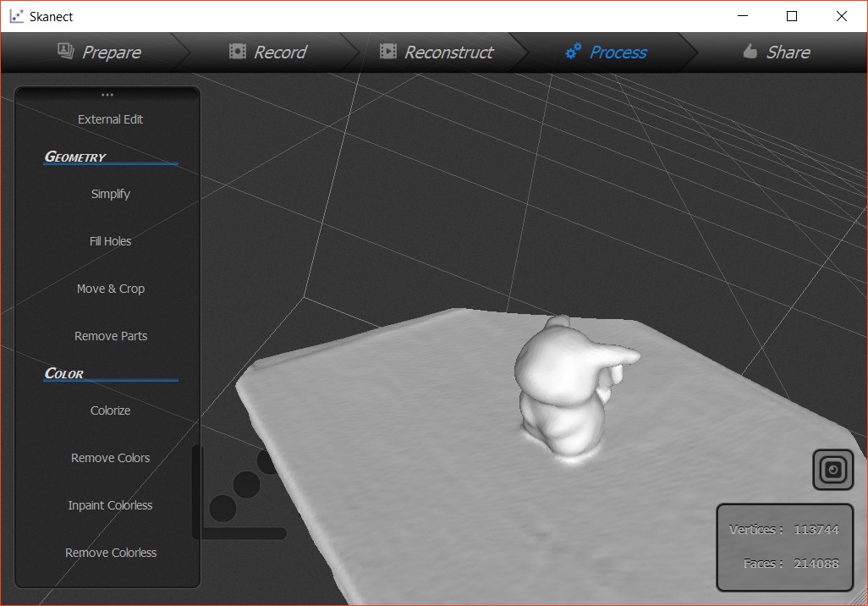Click the Process tab's gears icon

[574, 51]
